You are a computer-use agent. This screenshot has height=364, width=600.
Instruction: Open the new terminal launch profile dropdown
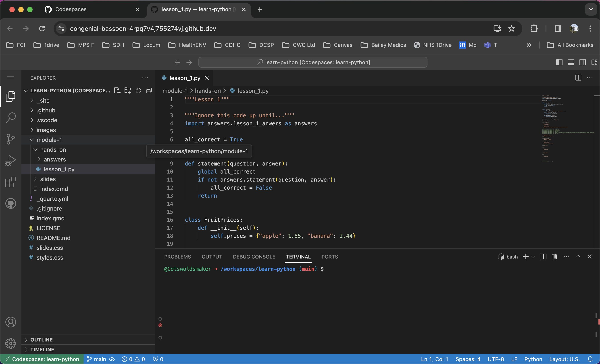(533, 257)
